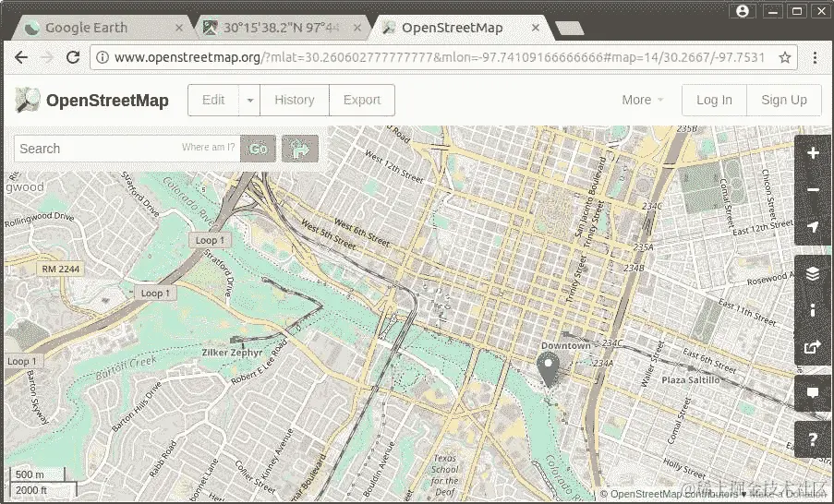
Task: Click the Go search button
Action: (259, 149)
